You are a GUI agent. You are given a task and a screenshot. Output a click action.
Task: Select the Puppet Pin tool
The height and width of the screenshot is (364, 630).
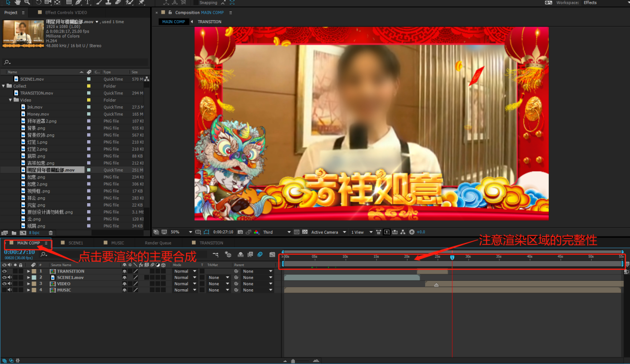tap(141, 2)
